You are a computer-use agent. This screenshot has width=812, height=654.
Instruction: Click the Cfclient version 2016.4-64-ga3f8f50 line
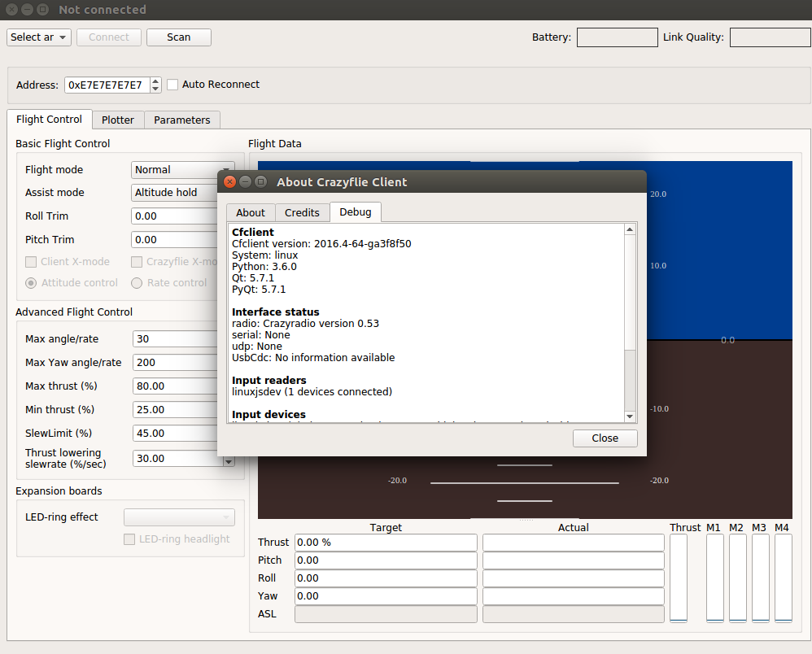321,244
